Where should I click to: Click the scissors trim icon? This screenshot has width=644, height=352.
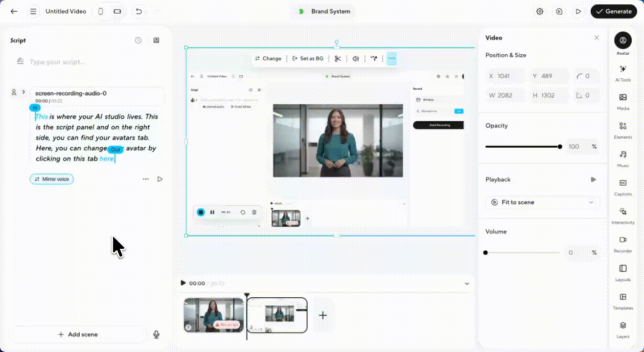(x=338, y=59)
